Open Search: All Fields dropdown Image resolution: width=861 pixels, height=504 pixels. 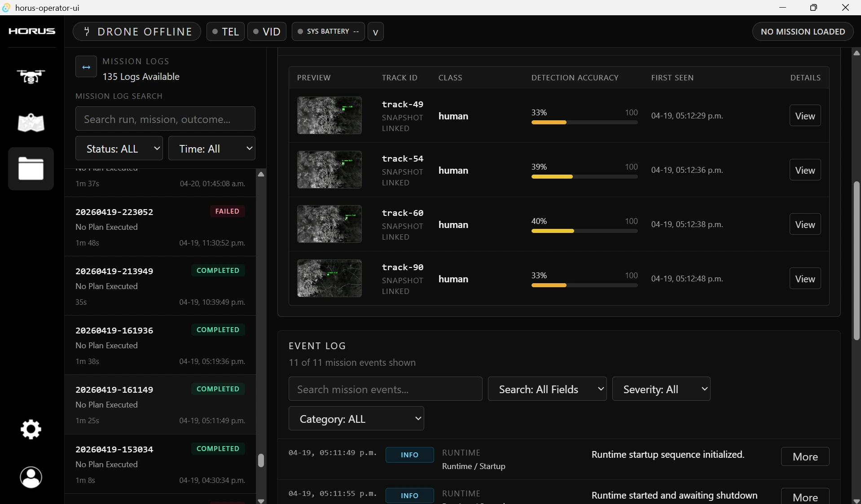click(547, 389)
